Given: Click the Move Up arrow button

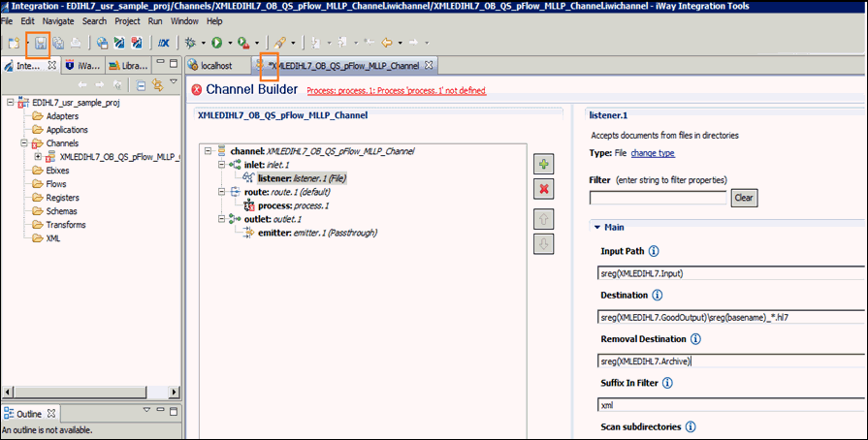Looking at the screenshot, I should point(544,219).
